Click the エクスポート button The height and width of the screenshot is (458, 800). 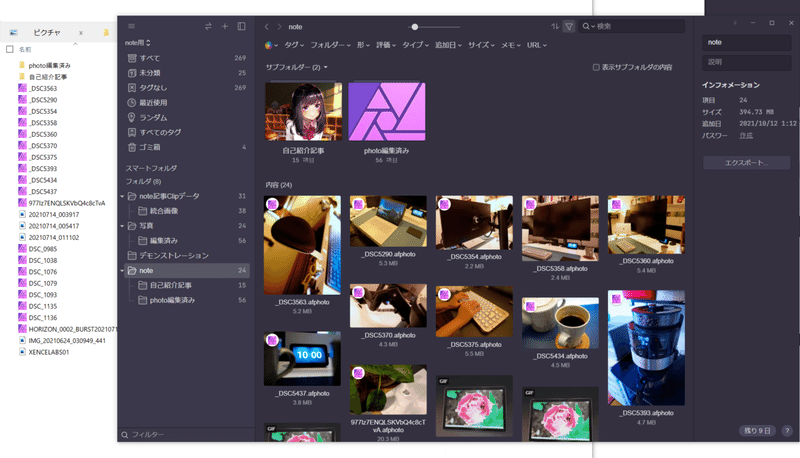[746, 163]
